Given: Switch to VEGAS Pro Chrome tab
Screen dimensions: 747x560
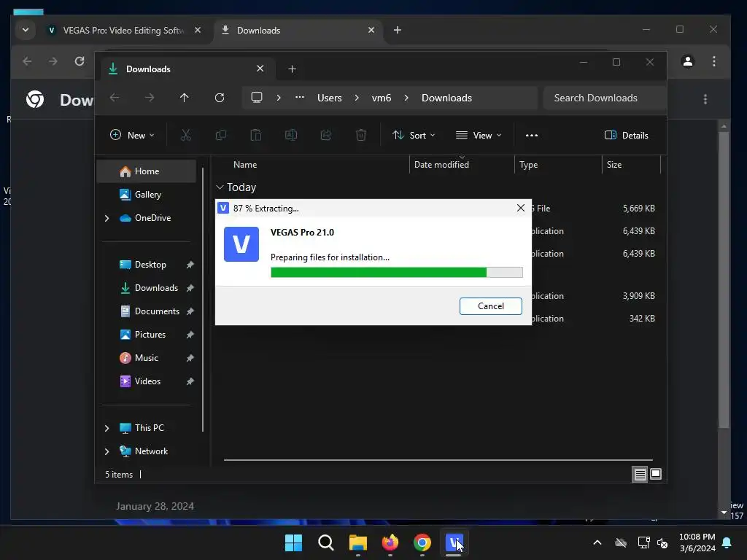Looking at the screenshot, I should [x=123, y=30].
